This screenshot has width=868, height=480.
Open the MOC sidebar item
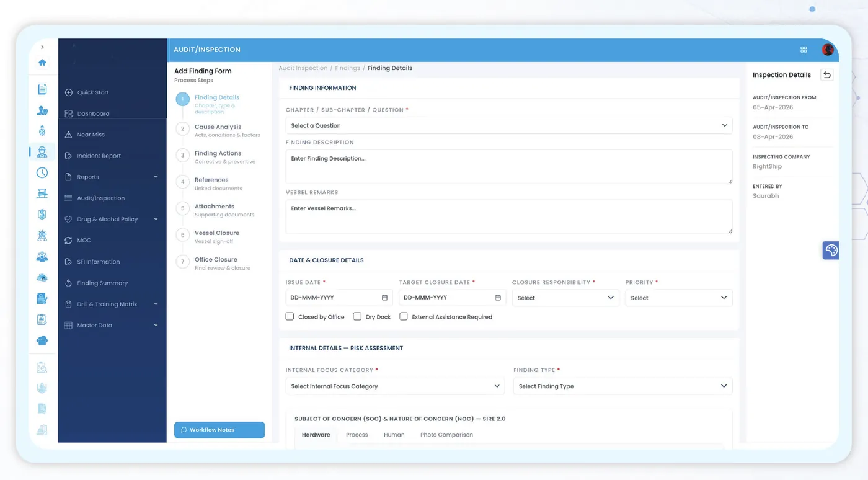click(84, 241)
